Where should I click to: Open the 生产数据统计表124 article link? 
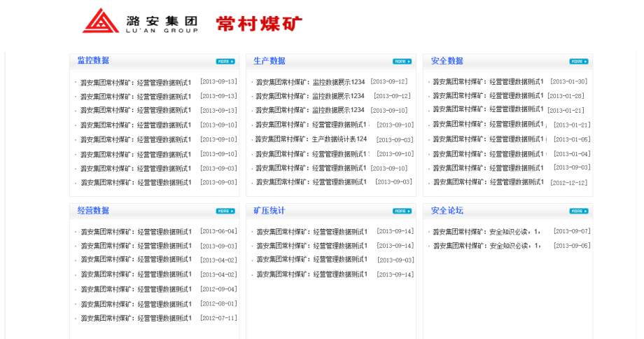point(311,139)
